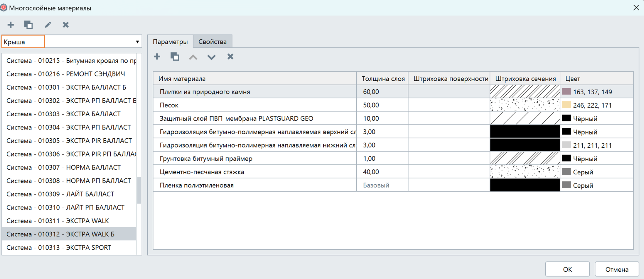
Task: Click gray swatch for Пленка полиэтиленовая
Action: pos(567,185)
